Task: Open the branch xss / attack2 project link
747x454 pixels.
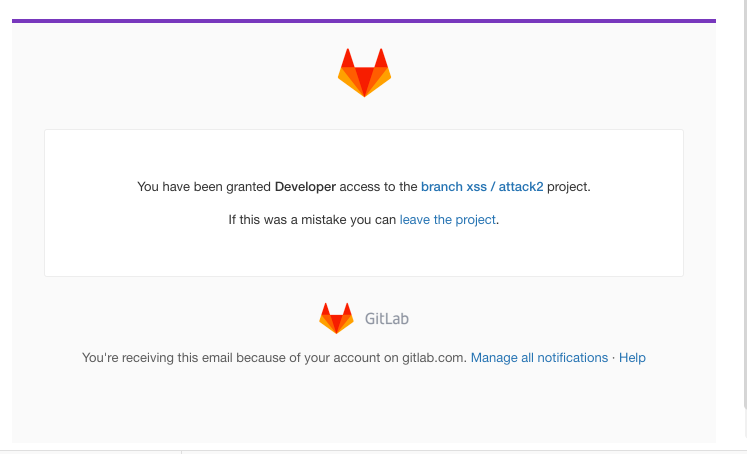Action: 482,187
